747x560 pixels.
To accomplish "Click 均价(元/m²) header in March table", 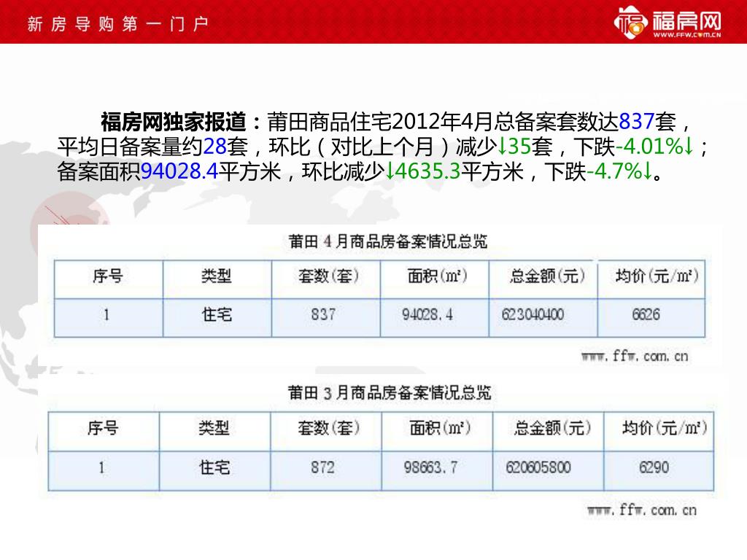I will [x=665, y=427].
